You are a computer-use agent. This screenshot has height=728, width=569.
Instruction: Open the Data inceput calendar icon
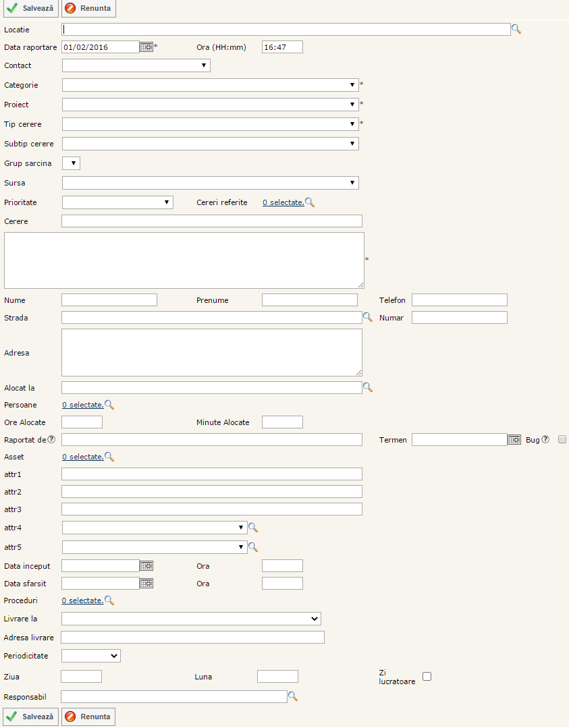click(x=146, y=565)
